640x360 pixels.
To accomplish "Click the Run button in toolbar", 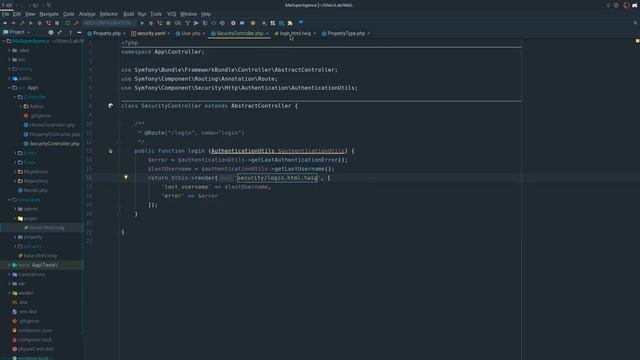I will pos(142,23).
